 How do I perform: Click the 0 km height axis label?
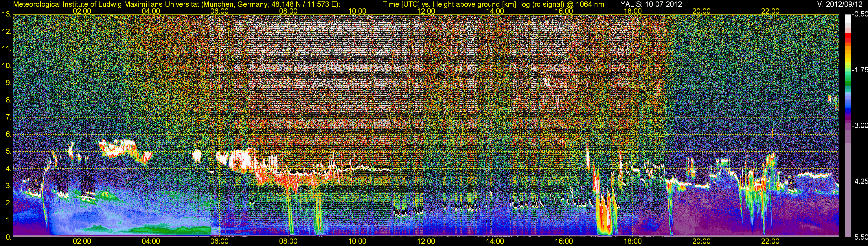tap(8, 237)
